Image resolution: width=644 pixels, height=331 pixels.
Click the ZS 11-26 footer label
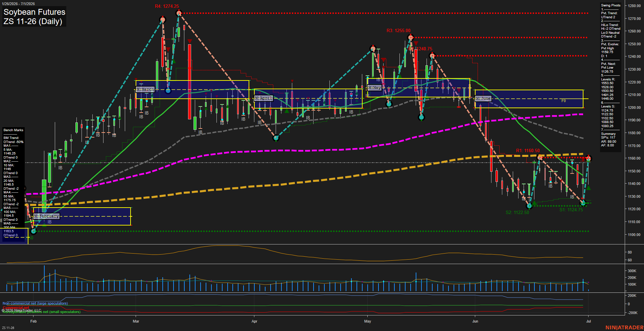(x=8, y=328)
